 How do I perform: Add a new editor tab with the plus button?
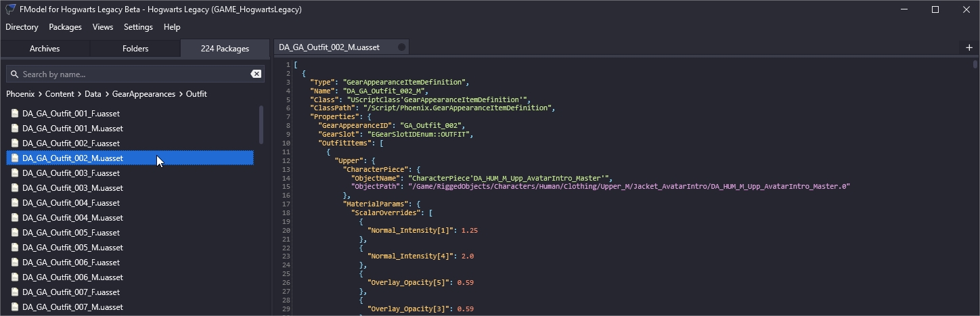(968, 47)
